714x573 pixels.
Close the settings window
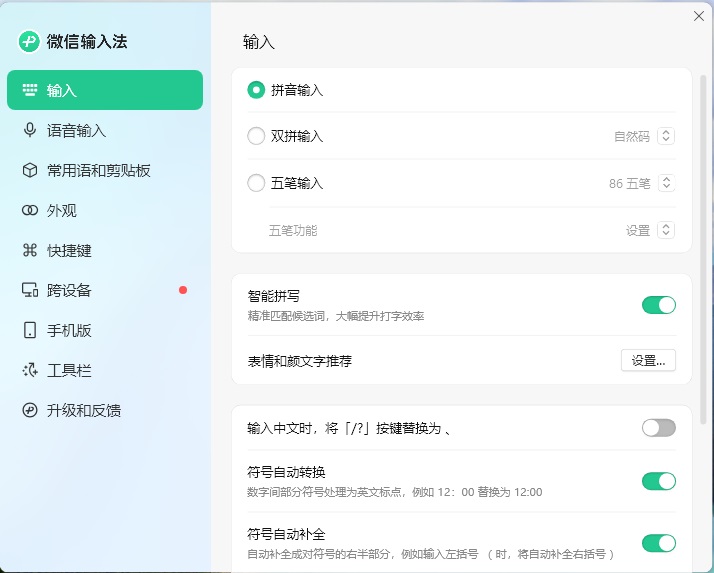pyautogui.click(x=699, y=16)
